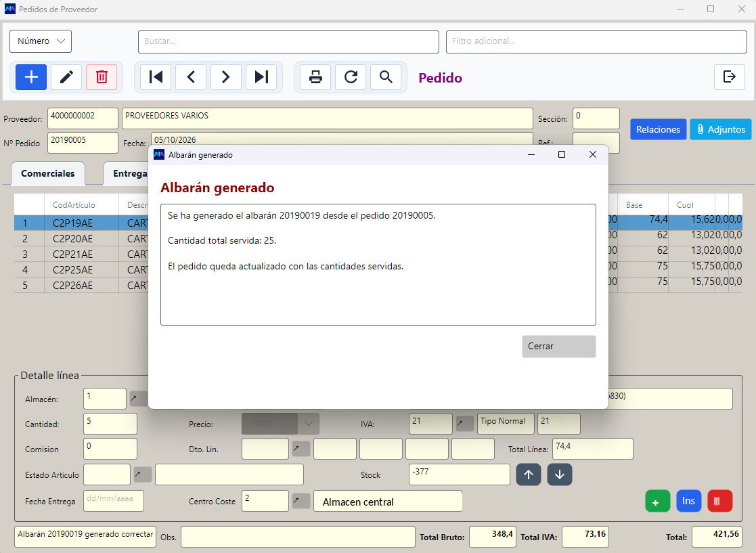Open the Relaciones button
The width and height of the screenshot is (756, 553).
(x=658, y=129)
